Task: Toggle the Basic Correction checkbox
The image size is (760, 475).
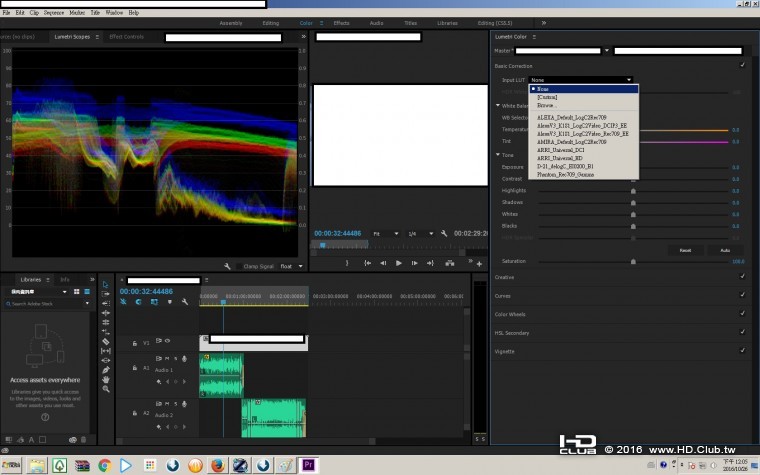Action: click(742, 65)
